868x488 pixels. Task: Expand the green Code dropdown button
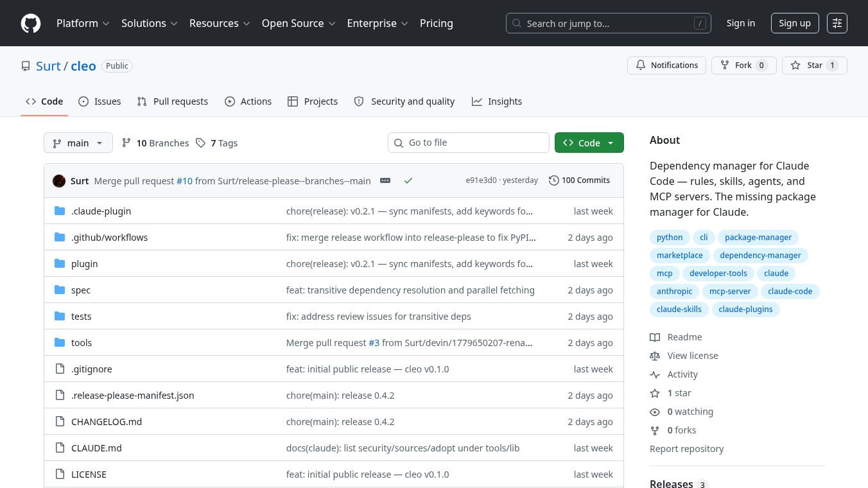click(x=589, y=143)
